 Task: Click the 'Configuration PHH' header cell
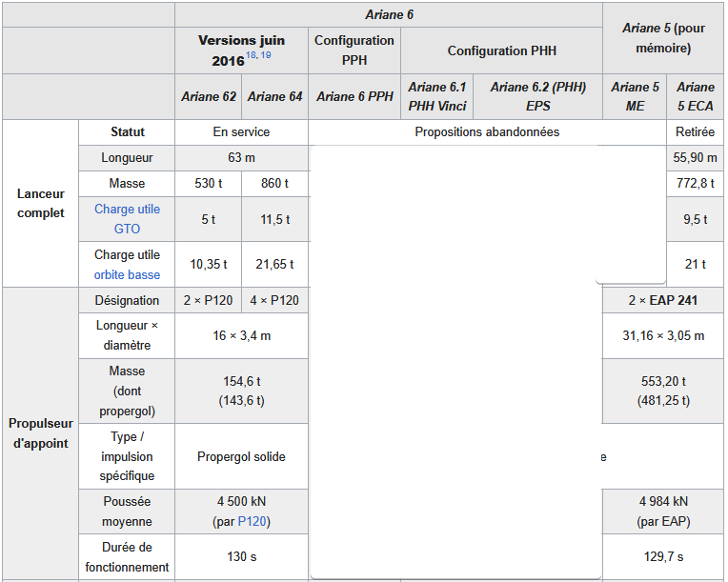point(501,50)
